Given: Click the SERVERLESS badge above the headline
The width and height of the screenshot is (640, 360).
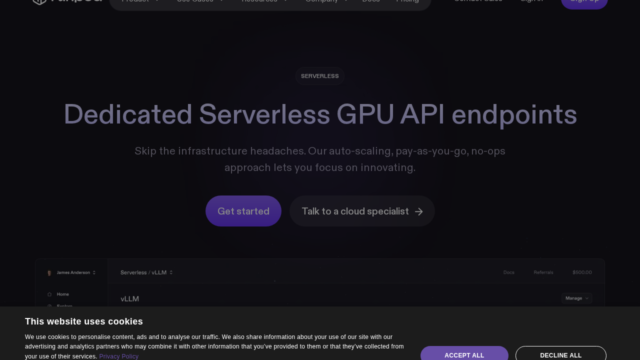Looking at the screenshot, I should click(320, 76).
